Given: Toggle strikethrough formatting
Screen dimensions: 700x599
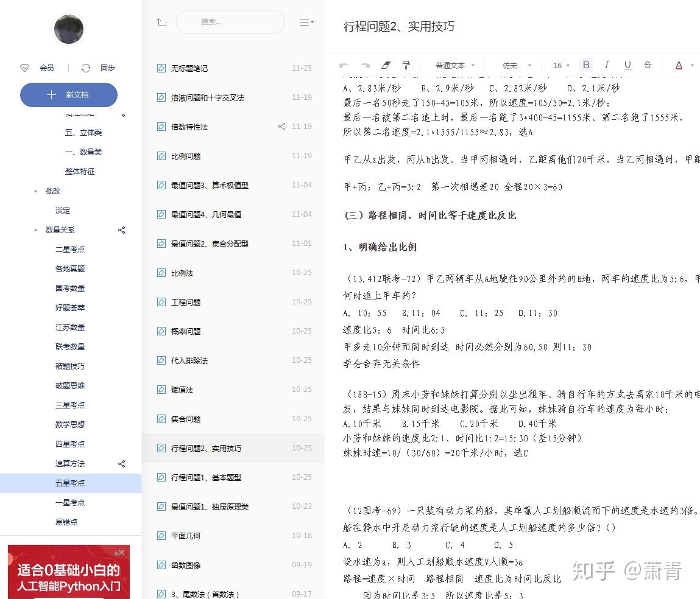Looking at the screenshot, I should click(648, 65).
